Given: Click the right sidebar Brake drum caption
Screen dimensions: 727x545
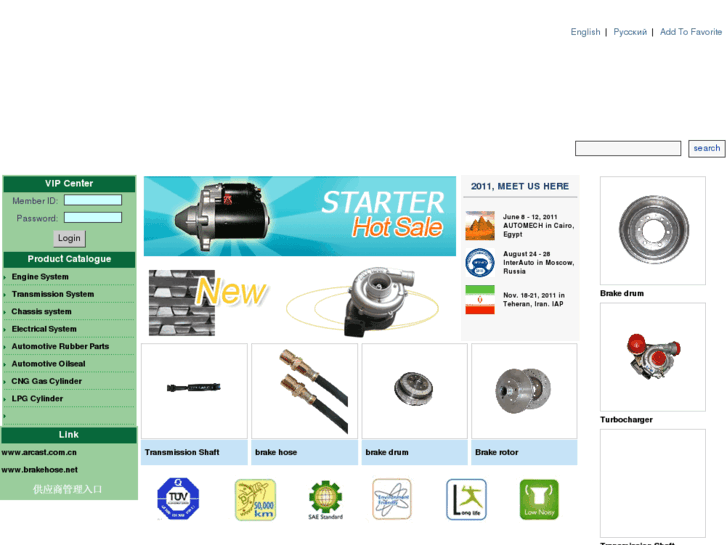Looking at the screenshot, I should coord(622,294).
